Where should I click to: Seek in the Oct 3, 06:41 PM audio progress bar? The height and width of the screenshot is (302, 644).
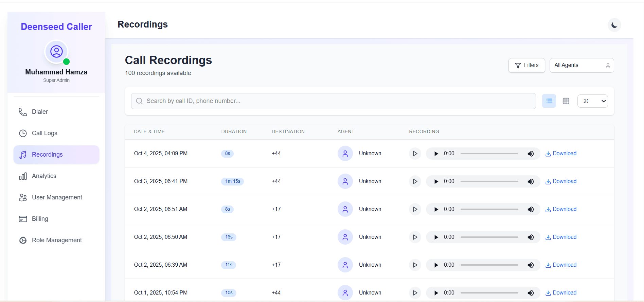click(x=489, y=181)
